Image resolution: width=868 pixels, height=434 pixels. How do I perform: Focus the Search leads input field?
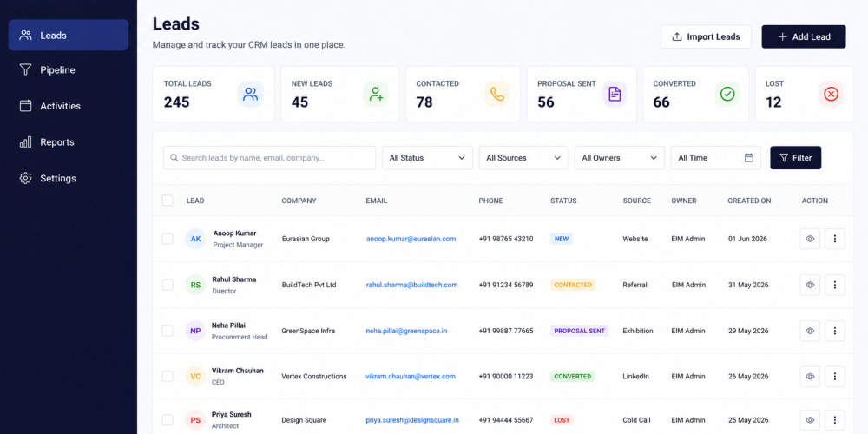pos(270,158)
